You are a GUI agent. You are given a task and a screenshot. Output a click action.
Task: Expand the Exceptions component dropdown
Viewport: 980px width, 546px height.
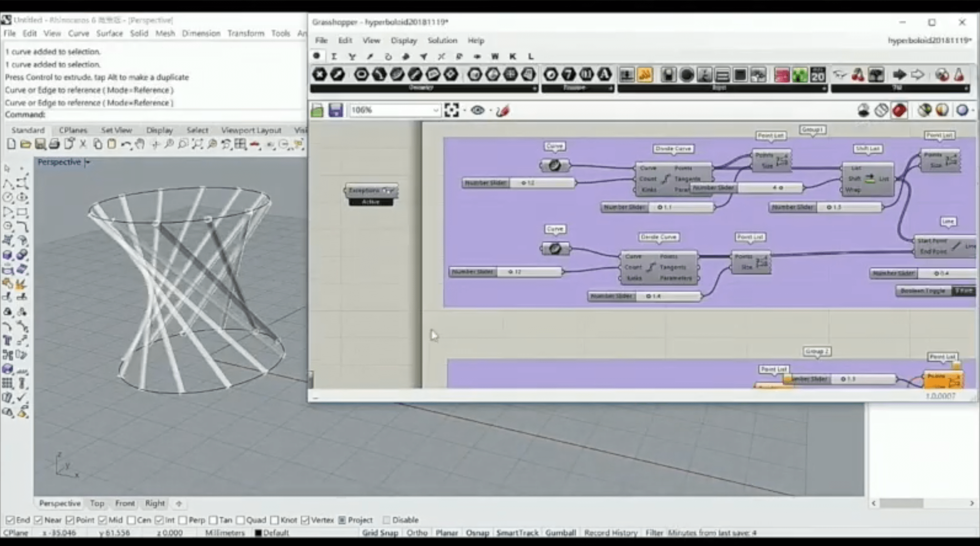click(390, 191)
